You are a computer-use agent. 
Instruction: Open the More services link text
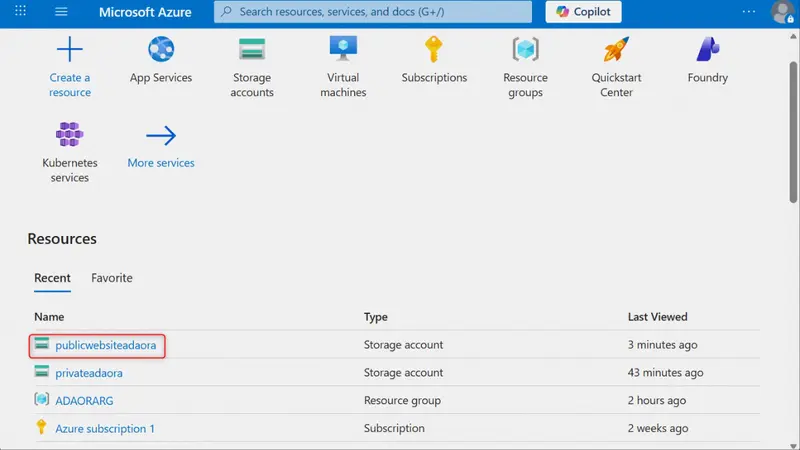161,163
